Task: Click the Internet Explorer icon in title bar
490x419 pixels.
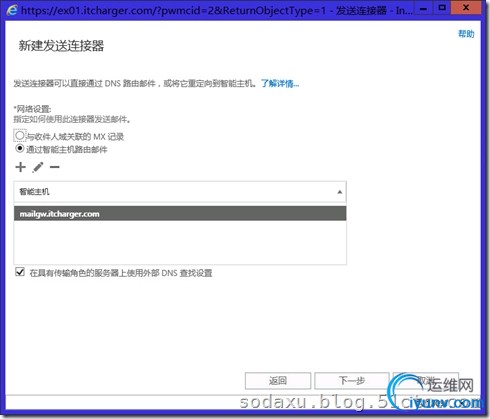Action: pos(12,10)
